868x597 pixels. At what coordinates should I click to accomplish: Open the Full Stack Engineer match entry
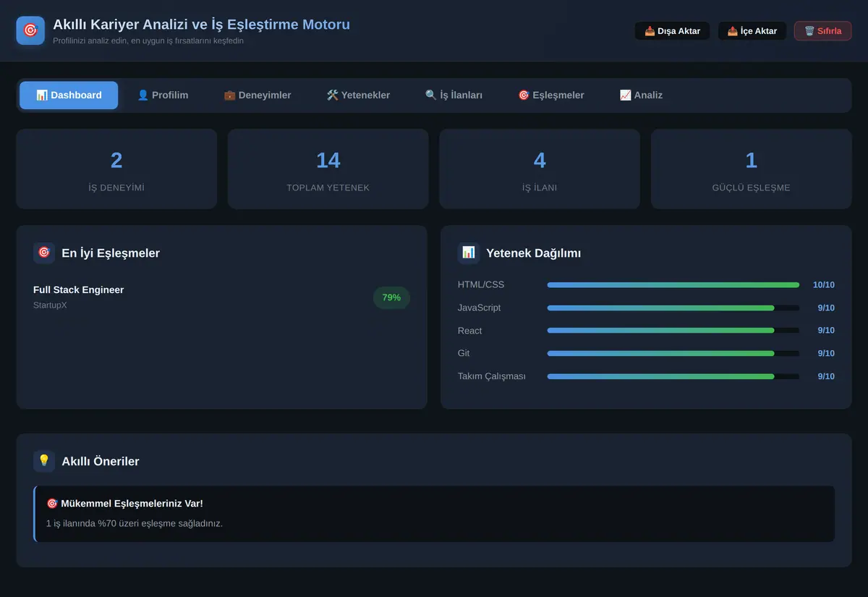(x=221, y=297)
